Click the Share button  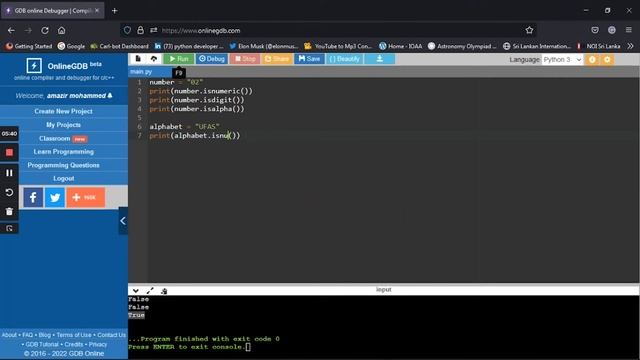pyautogui.click(x=277, y=59)
